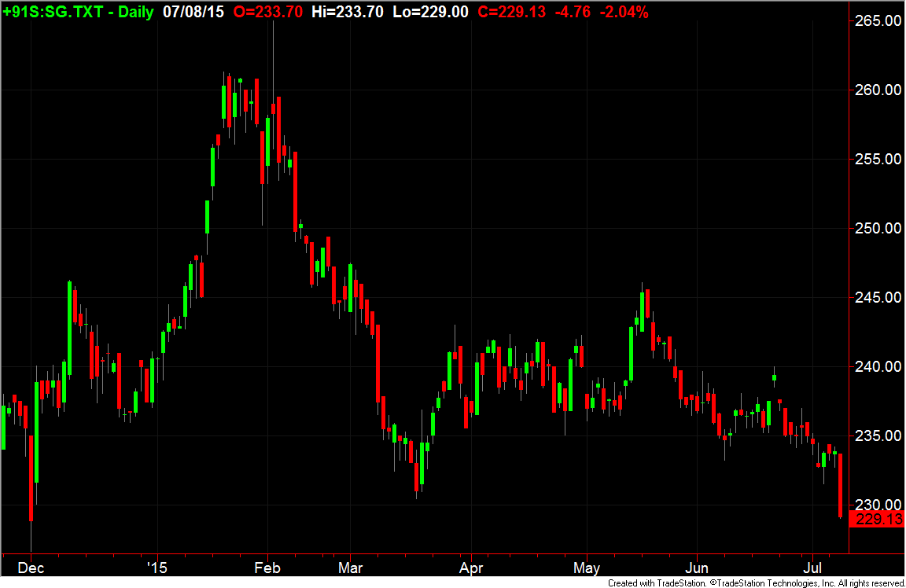906x588 pixels.
Task: Click the Mar label on time axis
Action: click(x=350, y=568)
